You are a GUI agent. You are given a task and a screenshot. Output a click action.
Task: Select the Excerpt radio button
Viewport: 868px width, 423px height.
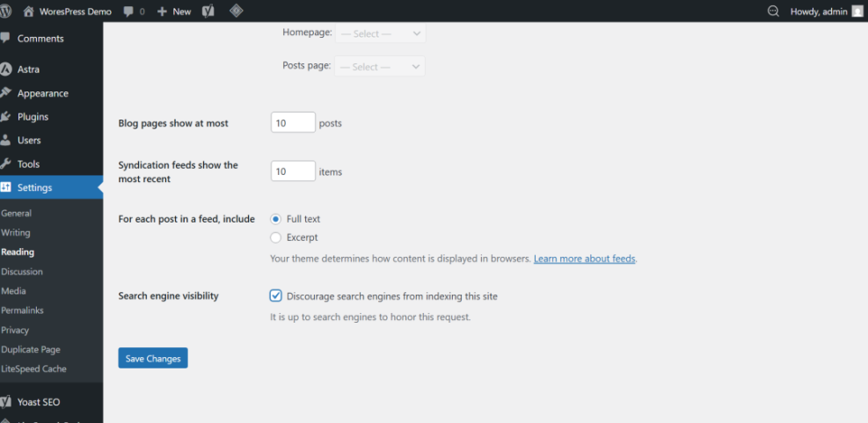point(275,237)
